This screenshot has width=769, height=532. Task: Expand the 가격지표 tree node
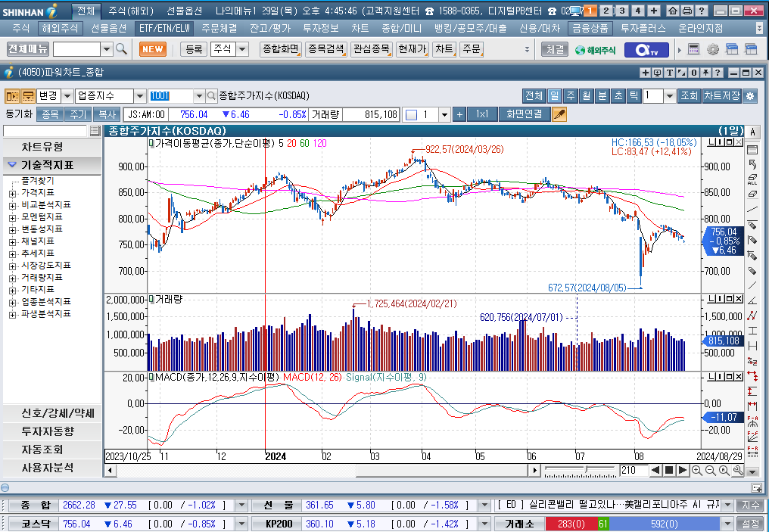click(12, 194)
